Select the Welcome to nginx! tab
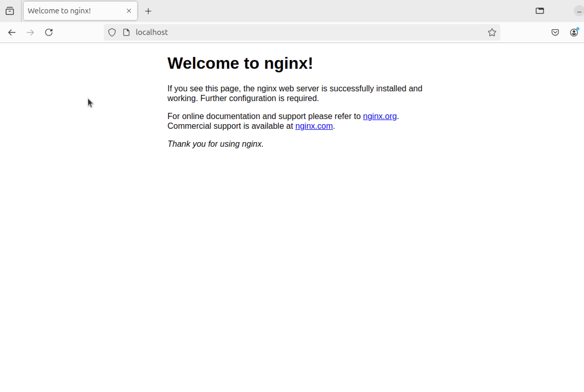This screenshot has width=584, height=392. click(x=80, y=11)
